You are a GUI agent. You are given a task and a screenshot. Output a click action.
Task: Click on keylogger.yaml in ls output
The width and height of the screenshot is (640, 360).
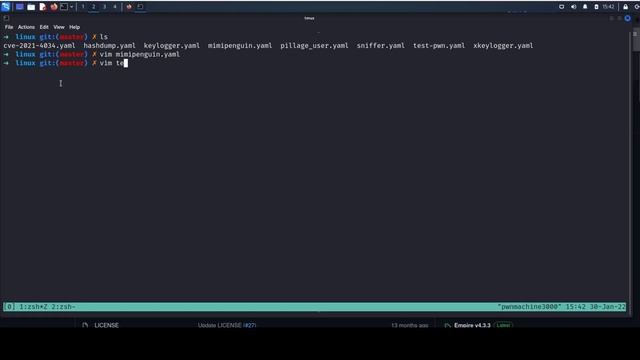pyautogui.click(x=172, y=46)
